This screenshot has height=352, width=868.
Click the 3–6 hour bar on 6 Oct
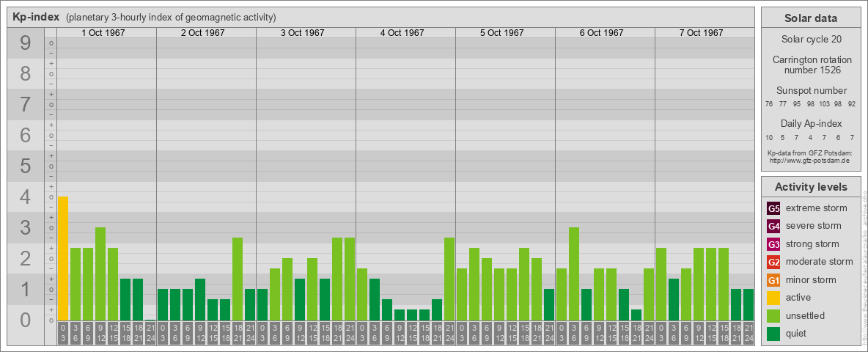(x=574, y=274)
